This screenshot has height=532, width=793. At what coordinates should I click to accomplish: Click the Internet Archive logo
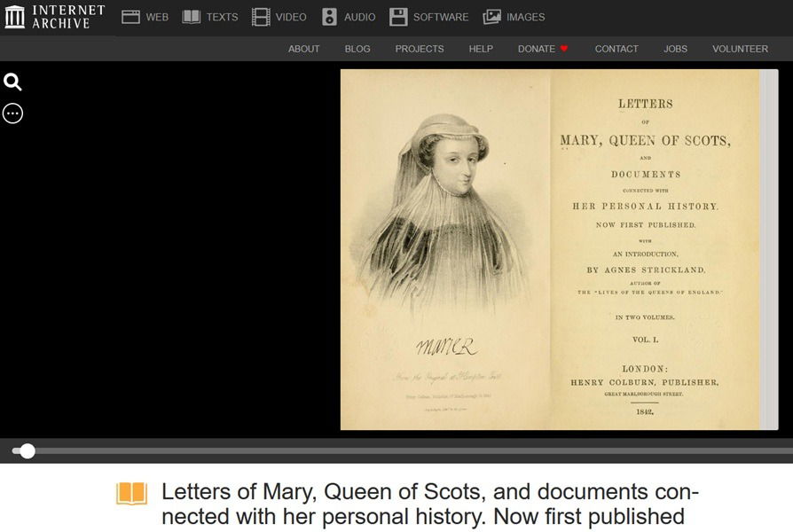tap(55, 17)
